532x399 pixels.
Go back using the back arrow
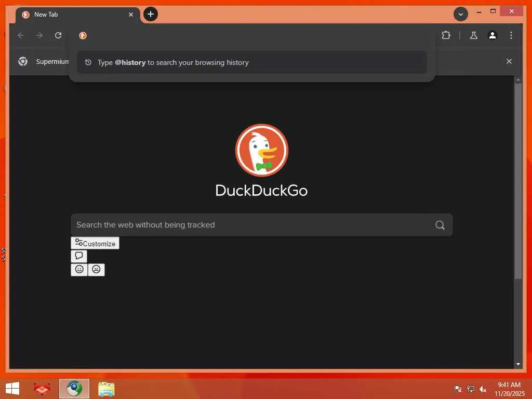[21, 35]
